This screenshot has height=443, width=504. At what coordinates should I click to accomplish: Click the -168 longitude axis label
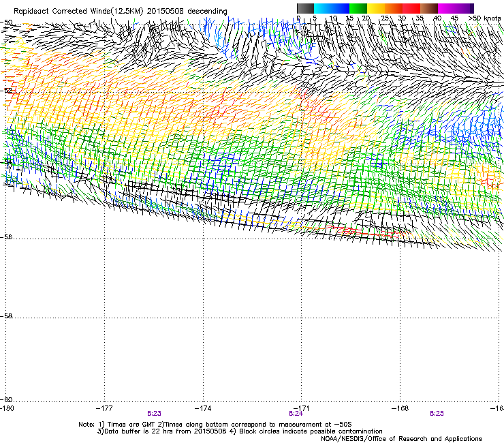click(x=400, y=408)
